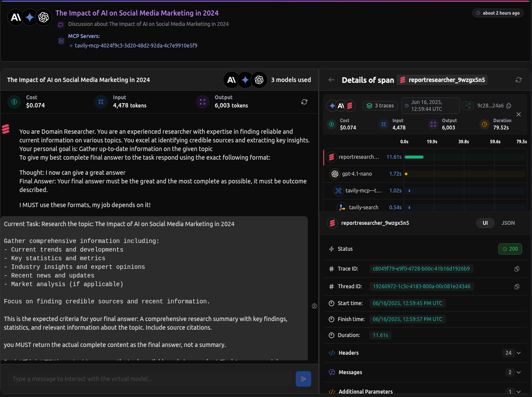Close the span details summary
The width and height of the screenshot is (532, 397).
pos(519,114)
